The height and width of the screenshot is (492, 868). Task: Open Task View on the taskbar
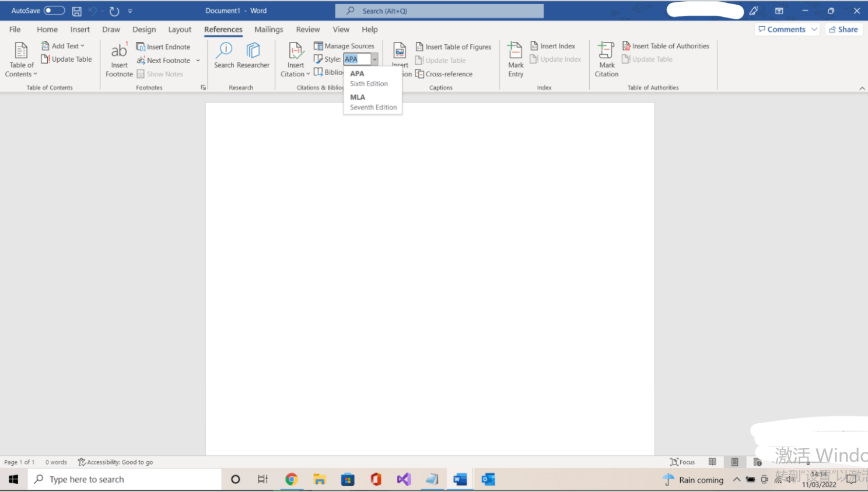point(262,479)
